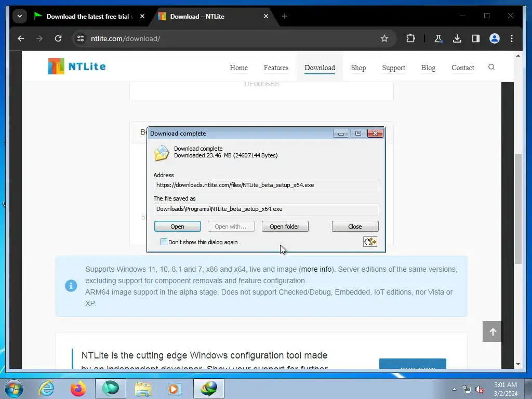Viewport: 532px width, 399px height.
Task: Open the website search magnifier
Action: pos(491,67)
